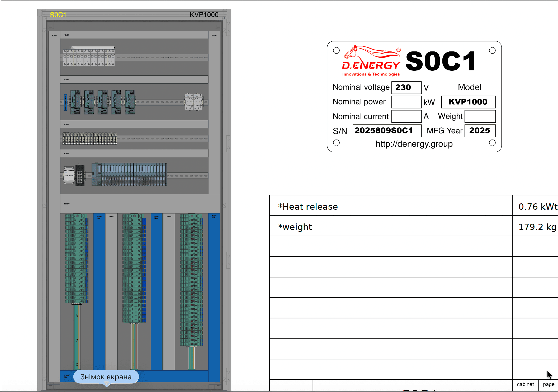Click the MFG Year 2025 box
This screenshot has height=392, width=558.
[480, 131]
